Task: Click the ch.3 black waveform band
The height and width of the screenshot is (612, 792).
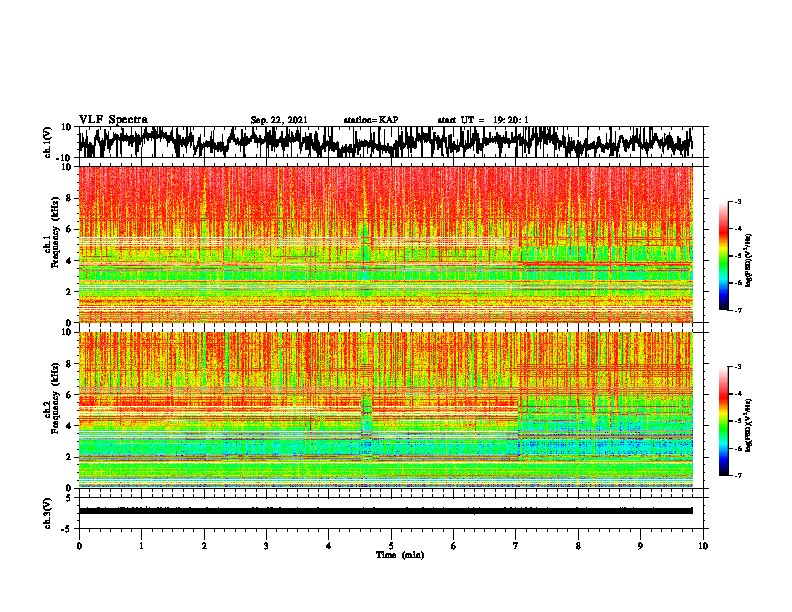Action: click(x=385, y=511)
